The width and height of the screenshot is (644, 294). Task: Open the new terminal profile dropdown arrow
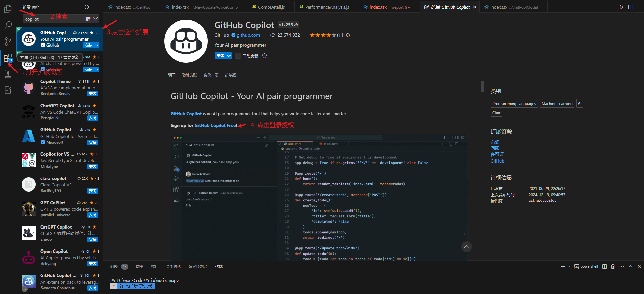point(569,266)
